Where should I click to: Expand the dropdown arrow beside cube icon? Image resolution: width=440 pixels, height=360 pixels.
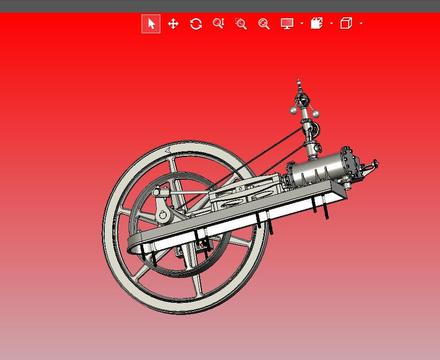pos(361,24)
